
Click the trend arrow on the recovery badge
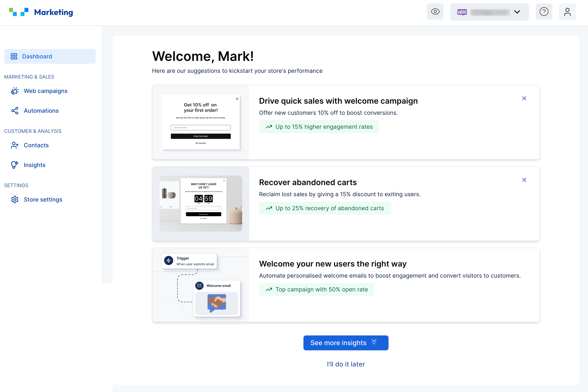coord(269,208)
